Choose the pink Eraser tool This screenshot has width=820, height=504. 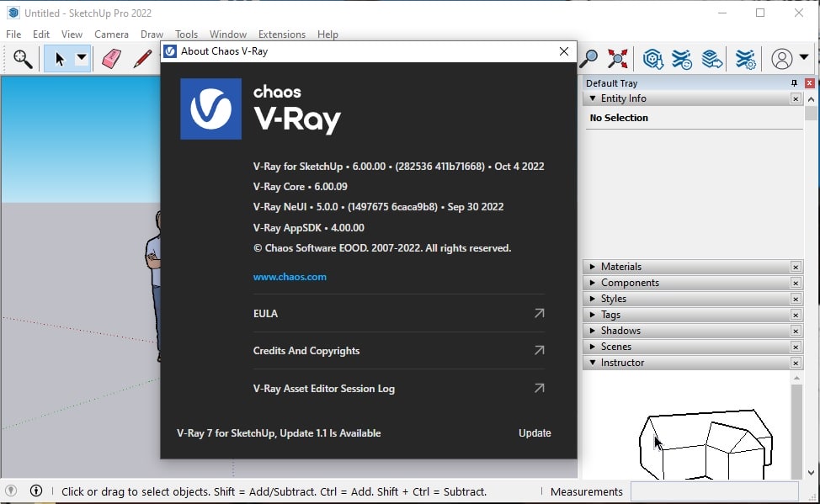[111, 59]
